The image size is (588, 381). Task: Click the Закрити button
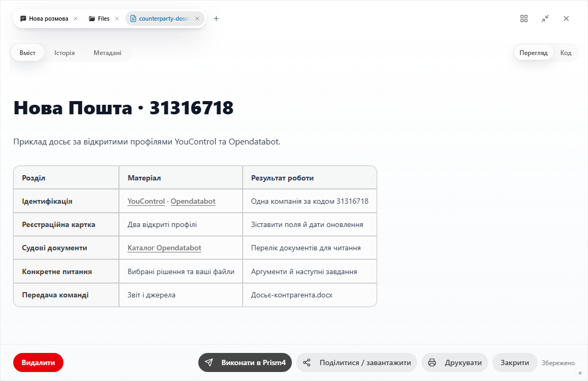coord(514,362)
